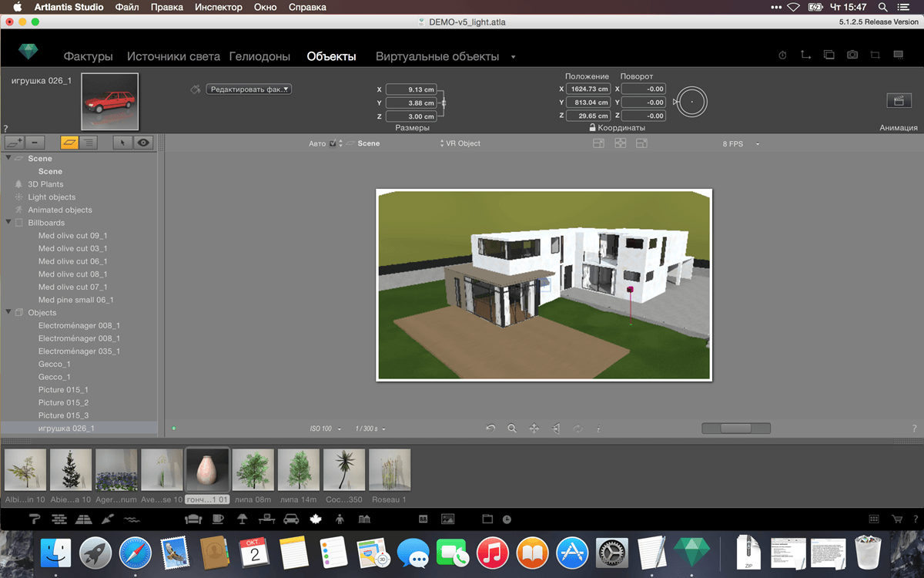
Task: Collapse the Billboards tree group
Action: [8, 223]
